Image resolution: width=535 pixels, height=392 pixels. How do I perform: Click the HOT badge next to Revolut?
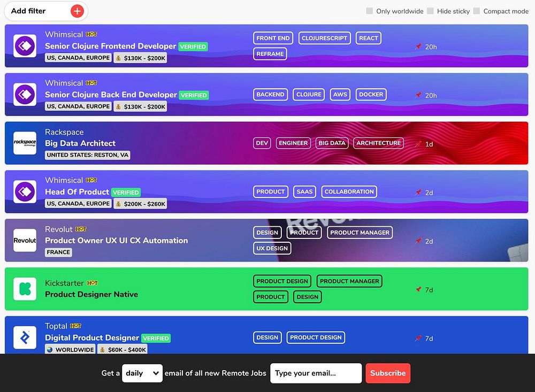coord(81,229)
